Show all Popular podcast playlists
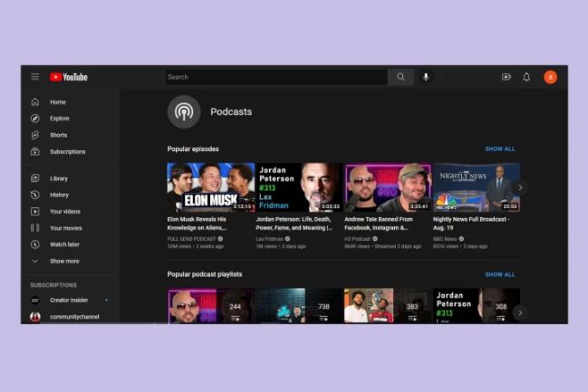The image size is (588, 392). point(500,274)
